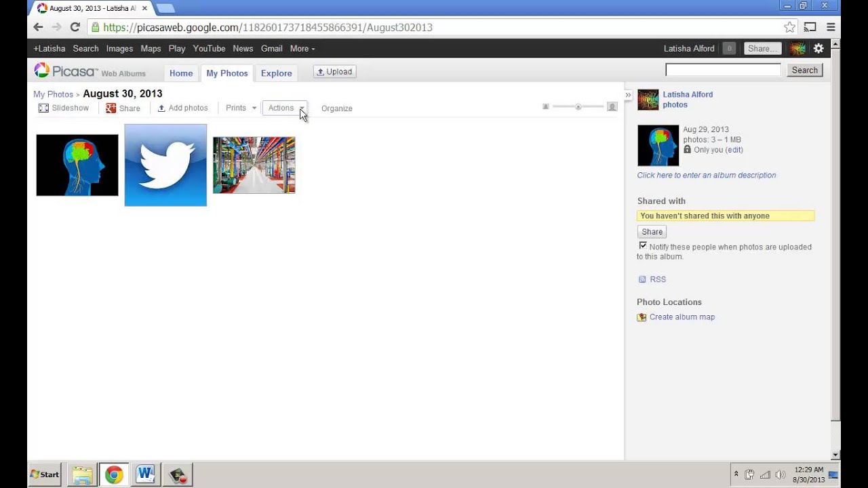
Task: Click the notifications counter box
Action: pyautogui.click(x=729, y=48)
